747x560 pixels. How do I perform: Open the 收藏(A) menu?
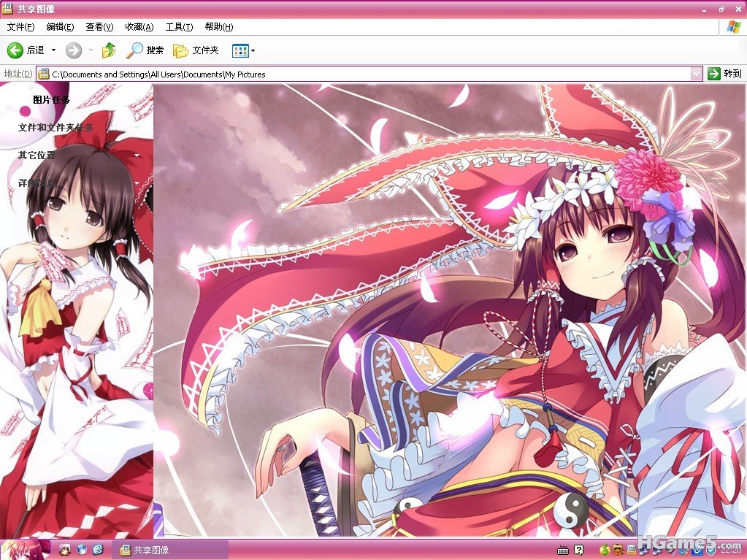tap(139, 27)
